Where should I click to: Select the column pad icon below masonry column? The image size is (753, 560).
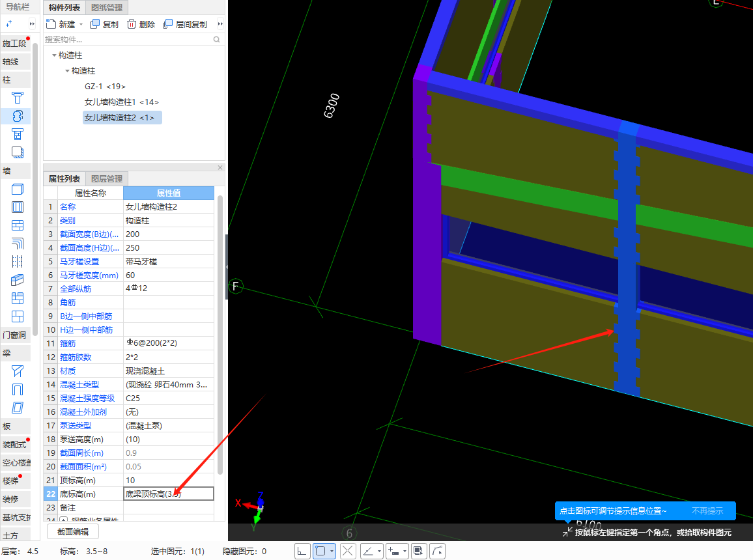(18, 152)
